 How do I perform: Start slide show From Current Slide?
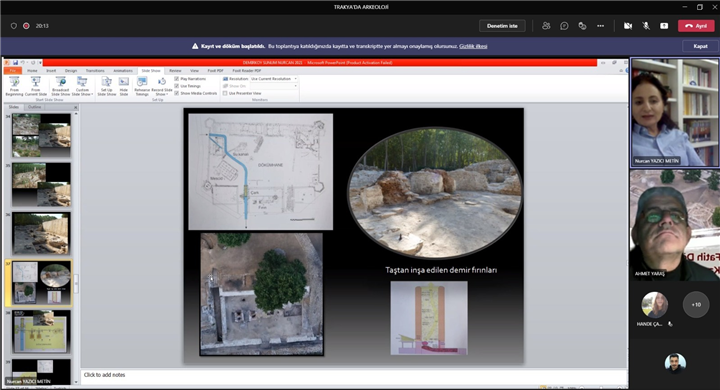tap(36, 86)
